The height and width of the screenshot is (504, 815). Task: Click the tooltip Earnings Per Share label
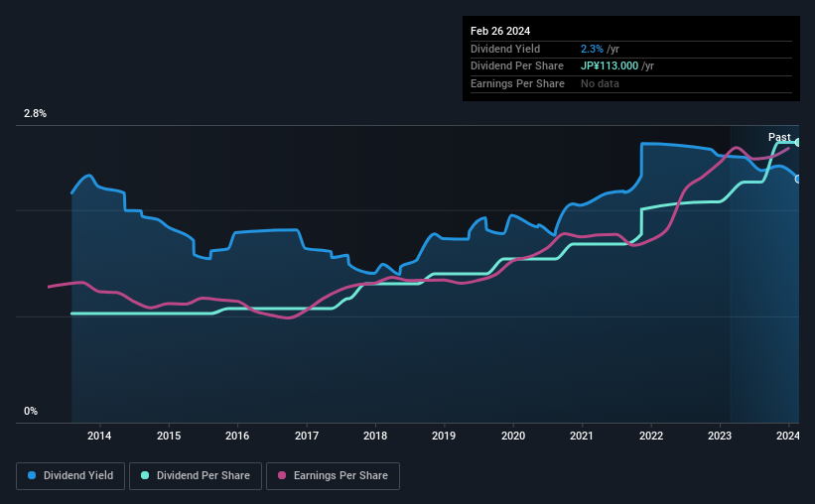[517, 83]
